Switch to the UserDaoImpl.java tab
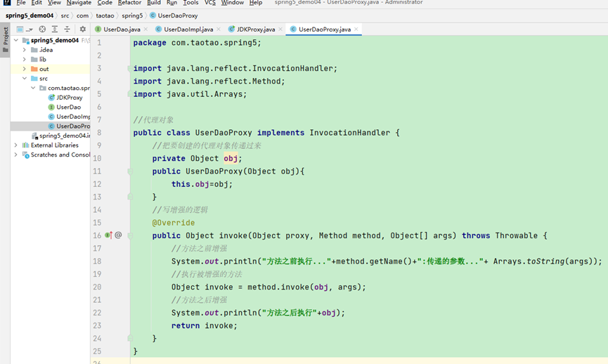 point(188,29)
